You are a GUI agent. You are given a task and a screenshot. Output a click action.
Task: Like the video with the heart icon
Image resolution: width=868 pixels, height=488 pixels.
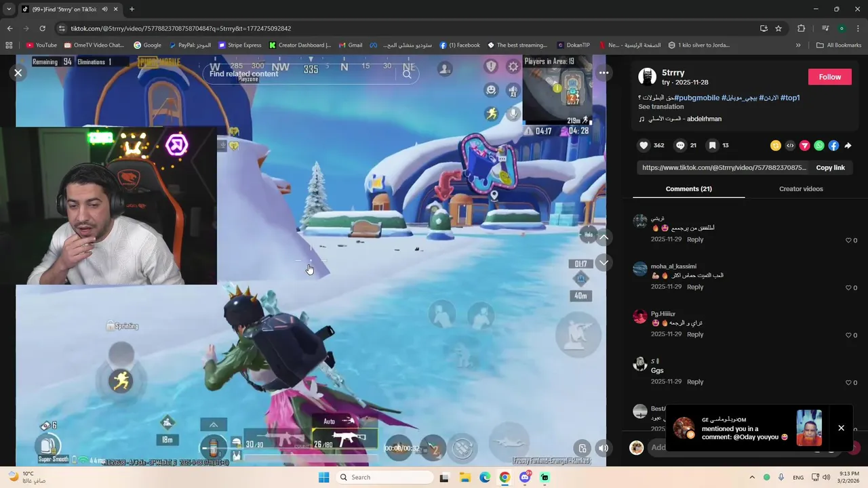(x=644, y=145)
